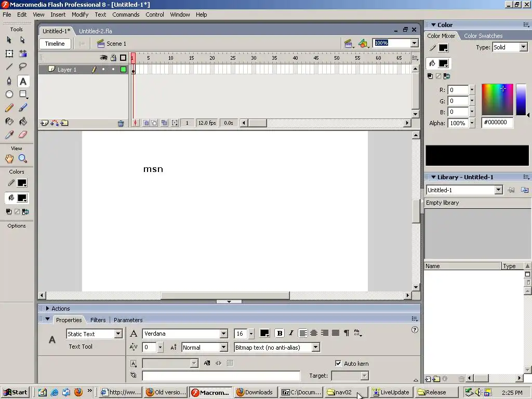Select the Eraser tool

tap(23, 135)
